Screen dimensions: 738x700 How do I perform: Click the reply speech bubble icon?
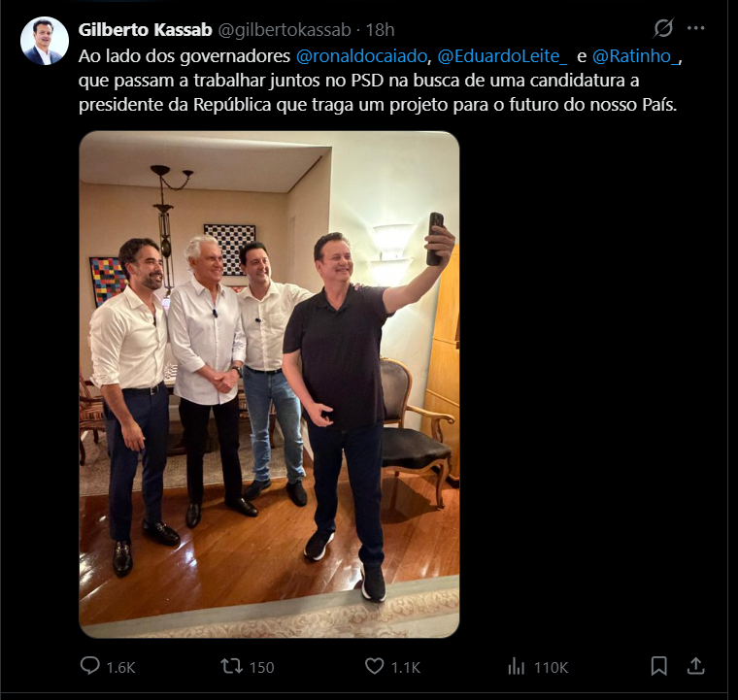click(x=90, y=666)
